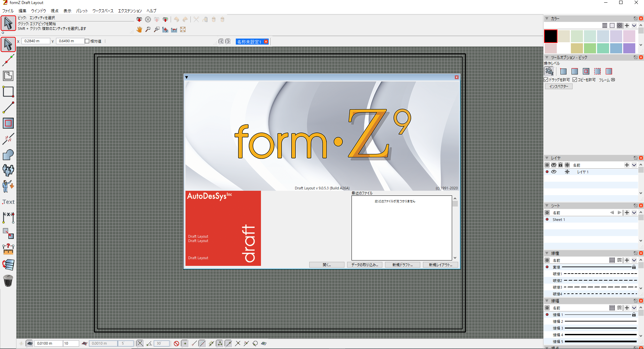Viewport: 644px width, 349px height.
Task: Click the インスペクター button
Action: [x=558, y=86]
